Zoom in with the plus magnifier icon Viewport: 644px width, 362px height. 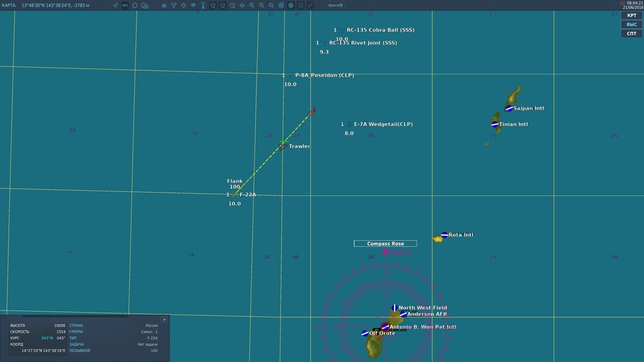click(x=252, y=5)
